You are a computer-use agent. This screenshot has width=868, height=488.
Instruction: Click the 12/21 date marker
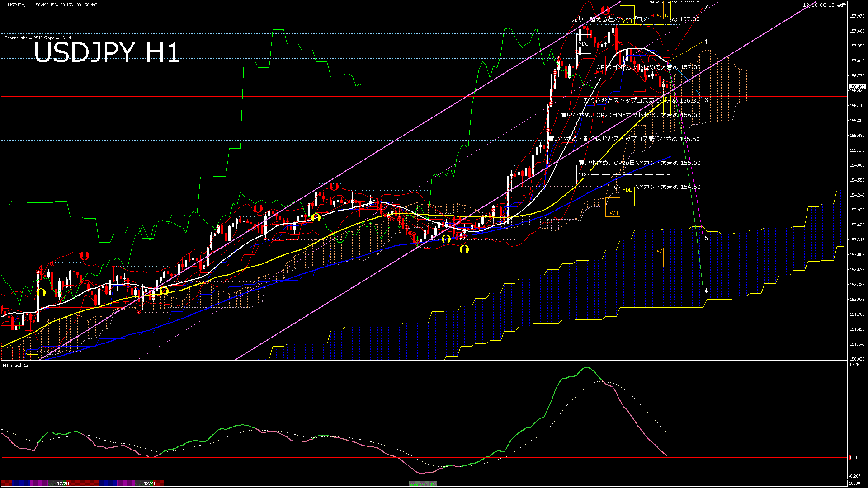click(x=150, y=483)
